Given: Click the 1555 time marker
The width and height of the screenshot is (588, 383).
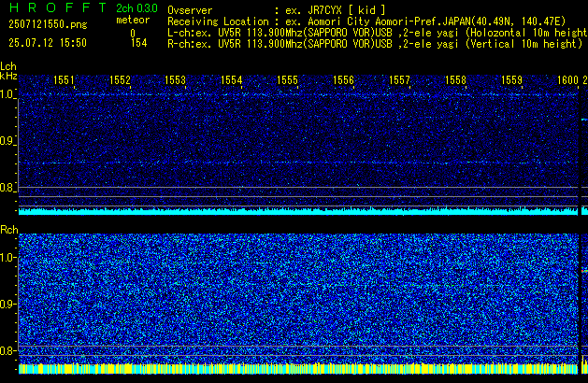Looking at the screenshot, I should tap(287, 80).
